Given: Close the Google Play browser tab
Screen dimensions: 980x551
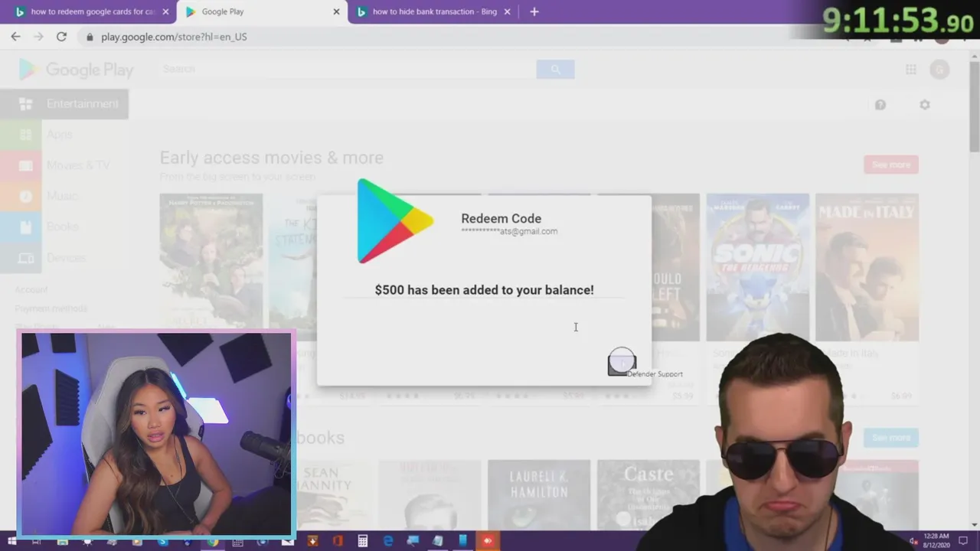Looking at the screenshot, I should click(x=336, y=11).
